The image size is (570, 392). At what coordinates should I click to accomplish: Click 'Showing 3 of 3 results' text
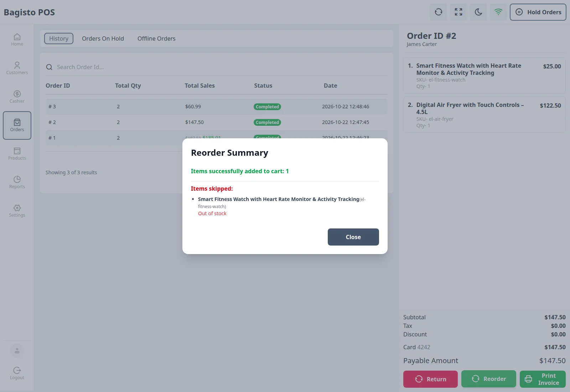pos(71,172)
